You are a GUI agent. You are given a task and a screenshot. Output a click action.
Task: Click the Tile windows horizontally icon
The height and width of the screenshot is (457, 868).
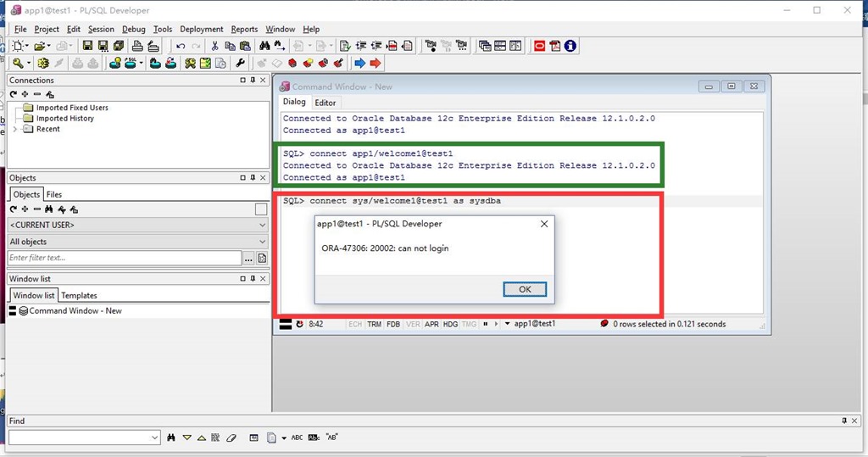[x=500, y=46]
